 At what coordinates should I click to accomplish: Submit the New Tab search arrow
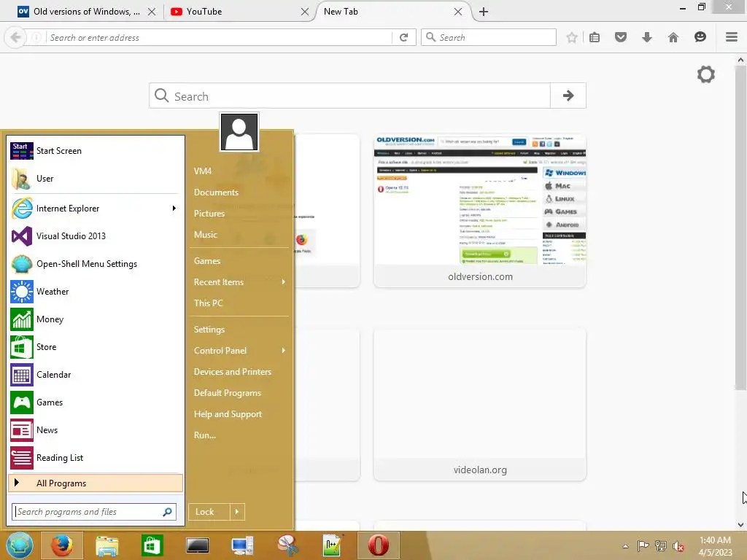click(568, 96)
